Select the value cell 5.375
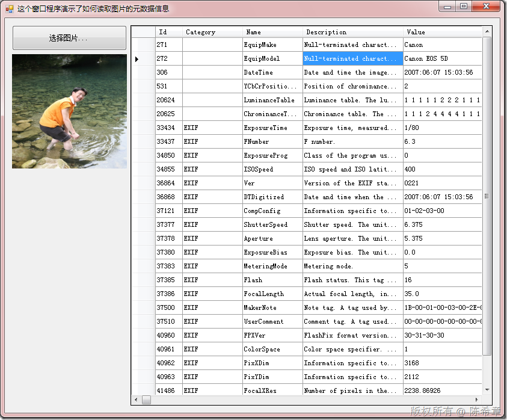The width and height of the screenshot is (507, 420). 442,238
